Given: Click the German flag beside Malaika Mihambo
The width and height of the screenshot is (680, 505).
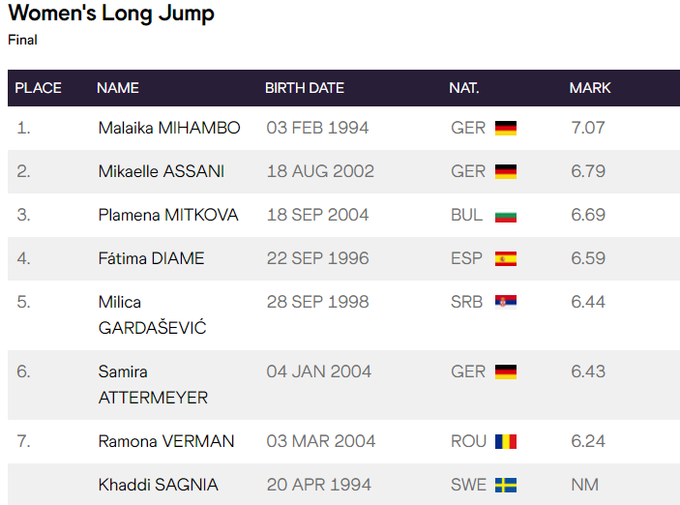Looking at the screenshot, I should (506, 128).
